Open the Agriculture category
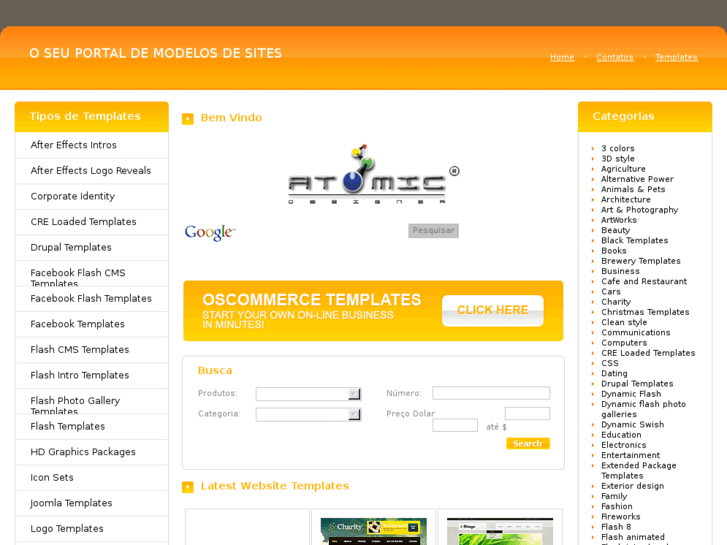727x545 pixels. [623, 169]
